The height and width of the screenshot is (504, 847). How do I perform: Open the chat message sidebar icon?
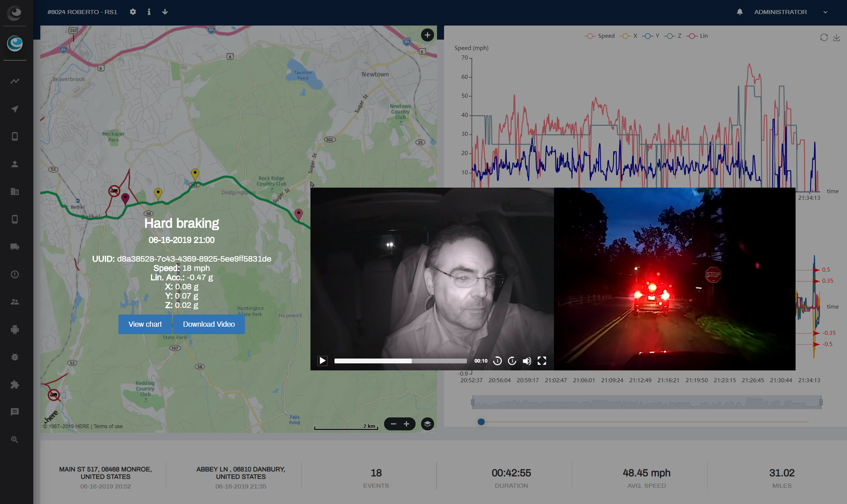coord(15,412)
